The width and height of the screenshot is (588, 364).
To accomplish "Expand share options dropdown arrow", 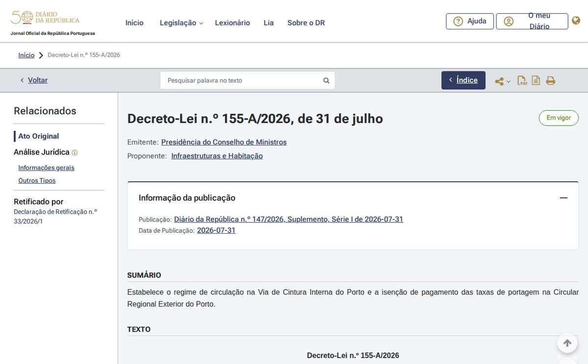I will pyautogui.click(x=509, y=82).
